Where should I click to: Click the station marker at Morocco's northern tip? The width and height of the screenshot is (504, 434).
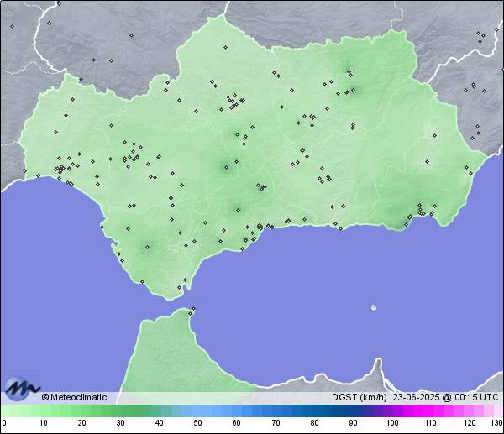coord(192,311)
